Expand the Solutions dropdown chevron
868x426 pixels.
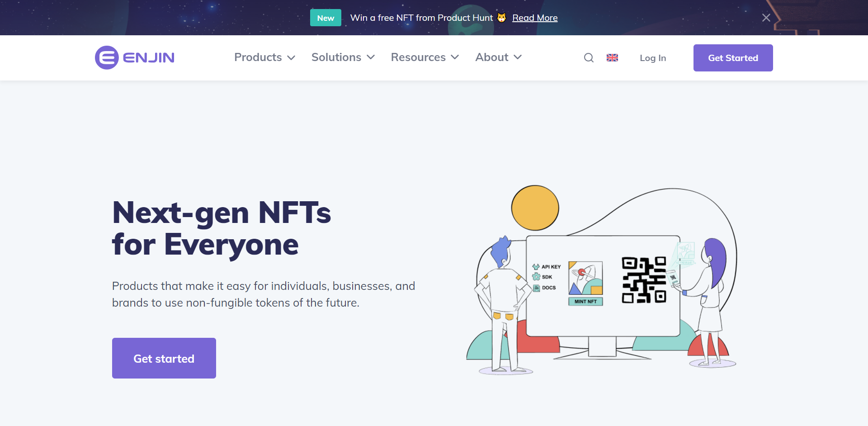(x=371, y=57)
